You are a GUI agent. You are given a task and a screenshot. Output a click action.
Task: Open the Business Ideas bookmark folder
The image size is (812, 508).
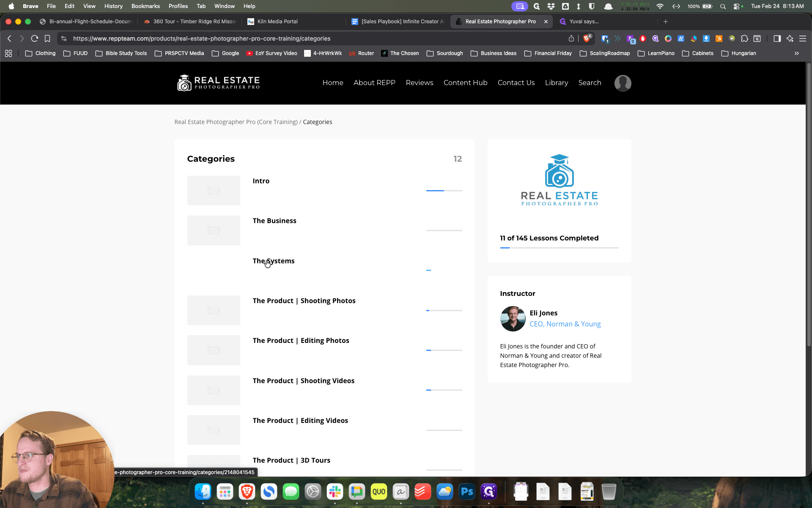tap(494, 53)
